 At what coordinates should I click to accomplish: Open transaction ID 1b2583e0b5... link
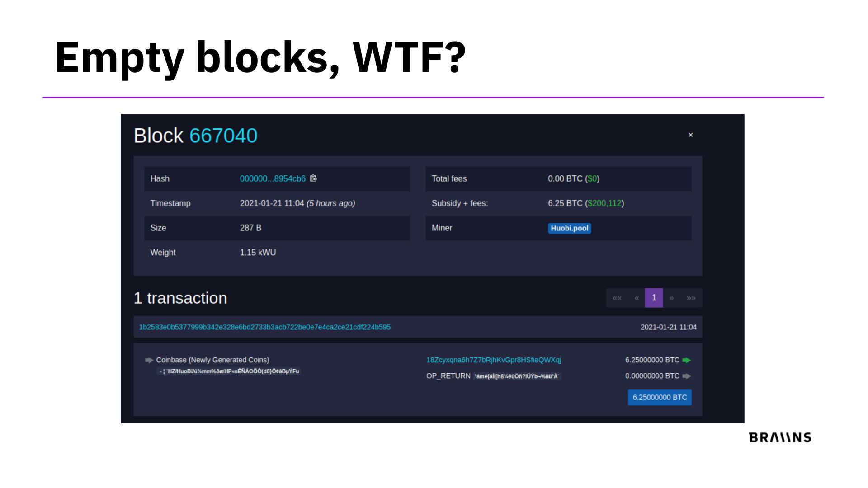tap(264, 327)
